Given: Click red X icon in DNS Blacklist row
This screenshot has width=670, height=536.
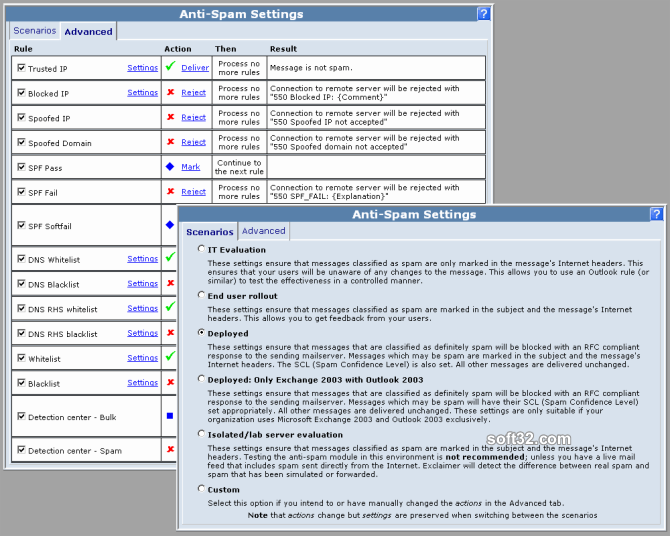Looking at the screenshot, I should (x=170, y=283).
